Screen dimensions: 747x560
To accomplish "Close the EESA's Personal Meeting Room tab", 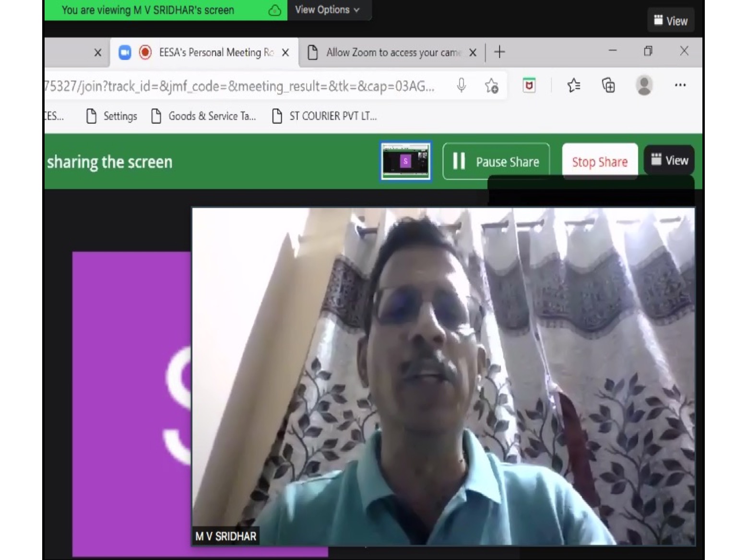I will point(285,53).
